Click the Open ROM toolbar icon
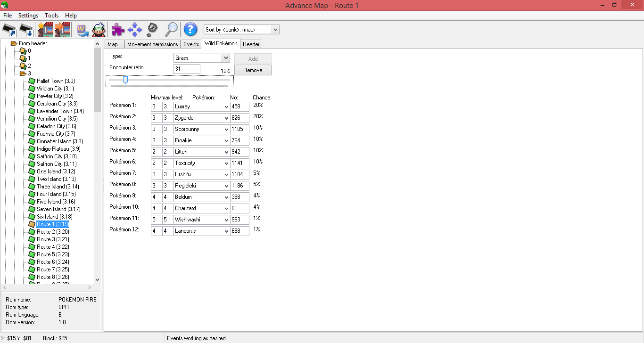This screenshot has height=343, width=644. coord(9,30)
